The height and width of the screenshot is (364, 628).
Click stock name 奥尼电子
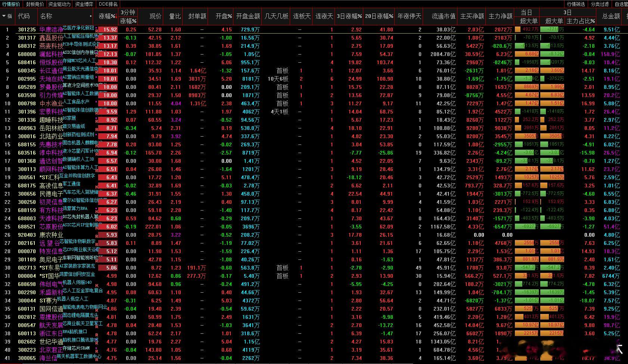click(x=52, y=259)
